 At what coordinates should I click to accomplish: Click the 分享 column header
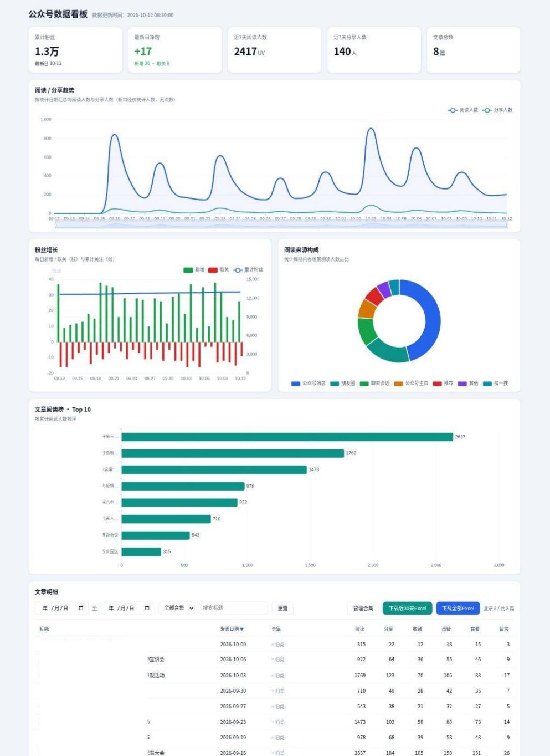click(x=389, y=629)
